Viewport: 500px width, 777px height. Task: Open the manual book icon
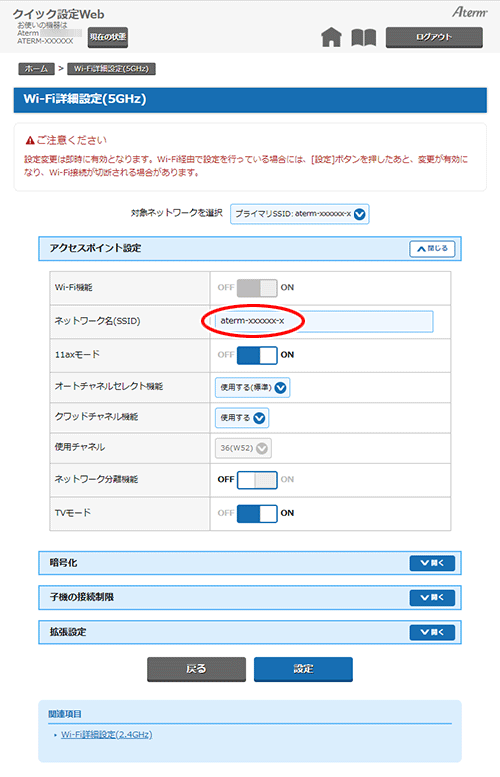(x=364, y=37)
